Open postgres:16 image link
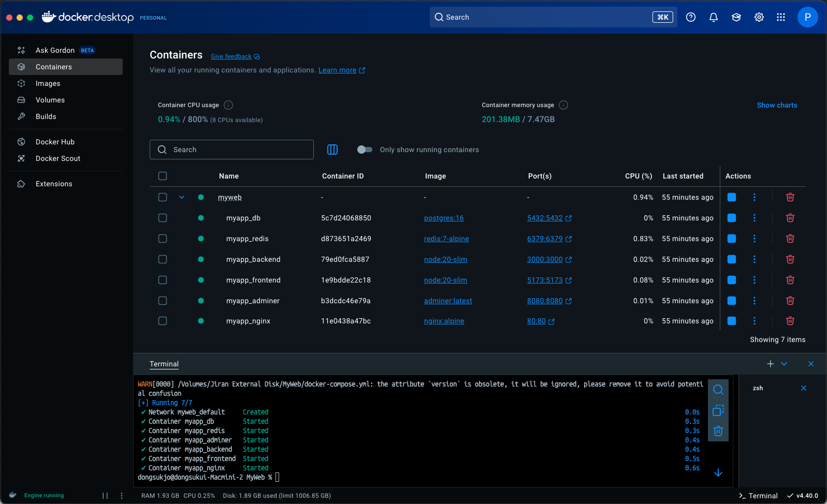Viewport: 827px width, 504px height. coord(444,218)
